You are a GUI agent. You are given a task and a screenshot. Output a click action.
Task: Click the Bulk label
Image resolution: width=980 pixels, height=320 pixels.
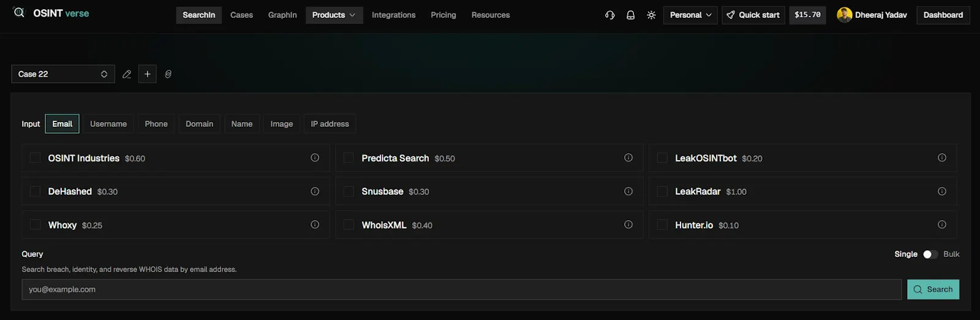point(951,254)
